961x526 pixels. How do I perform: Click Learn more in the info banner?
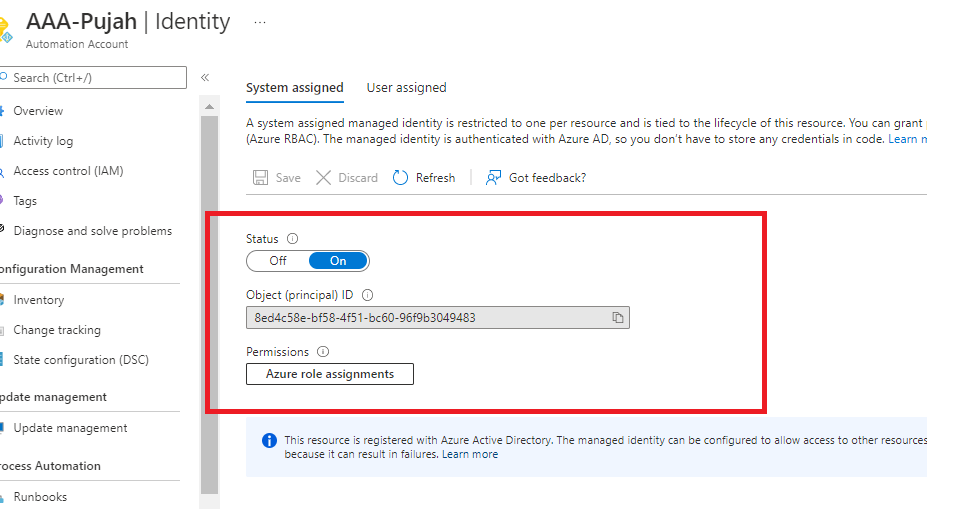(470, 454)
